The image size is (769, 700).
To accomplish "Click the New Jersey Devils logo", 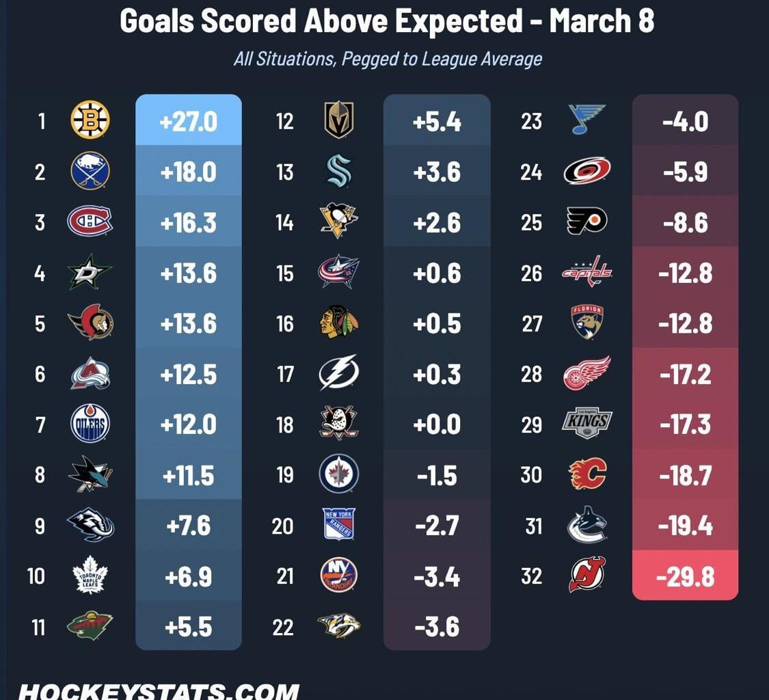I will [586, 576].
